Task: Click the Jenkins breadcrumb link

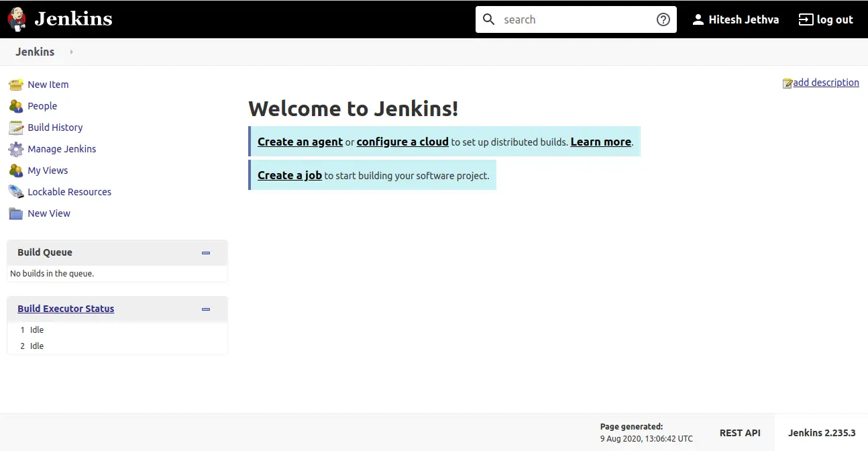Action: click(x=35, y=52)
